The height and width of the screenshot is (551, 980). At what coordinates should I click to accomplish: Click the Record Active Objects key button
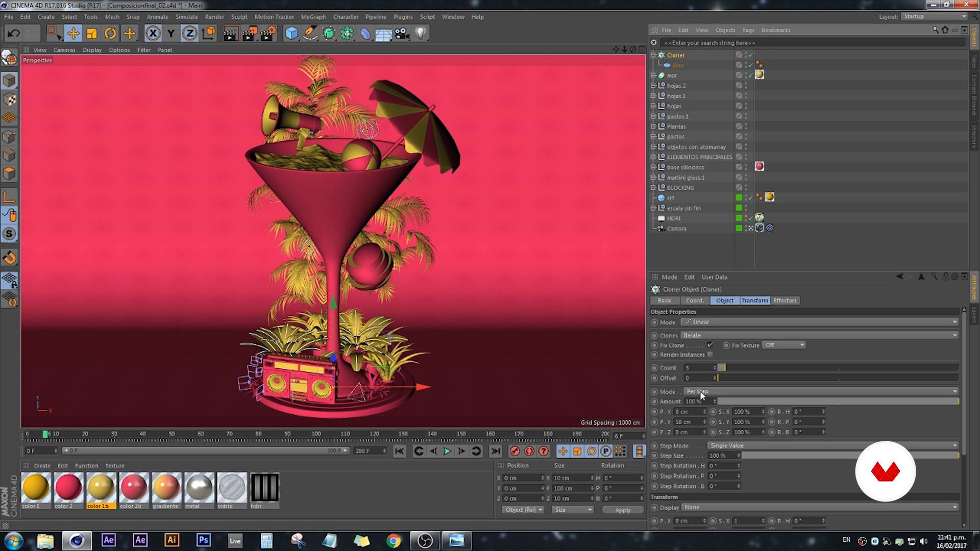pos(515,451)
